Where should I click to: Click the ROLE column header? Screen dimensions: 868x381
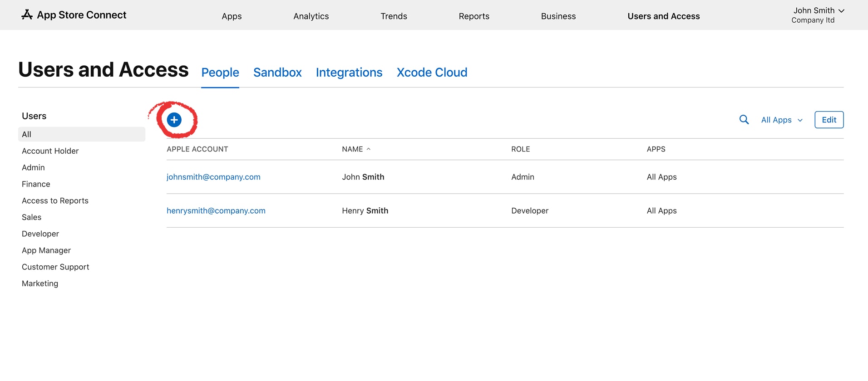[x=521, y=149]
